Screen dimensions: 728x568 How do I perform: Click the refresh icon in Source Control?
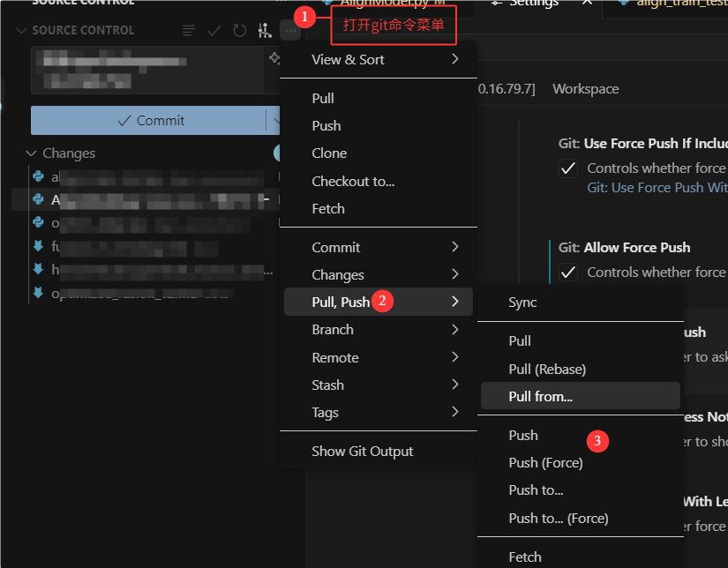click(239, 31)
